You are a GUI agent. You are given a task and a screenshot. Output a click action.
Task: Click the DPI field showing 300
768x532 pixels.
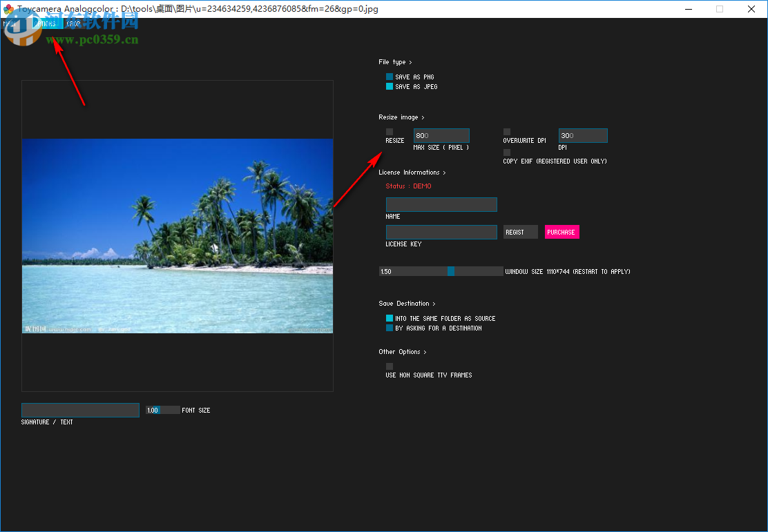click(583, 135)
